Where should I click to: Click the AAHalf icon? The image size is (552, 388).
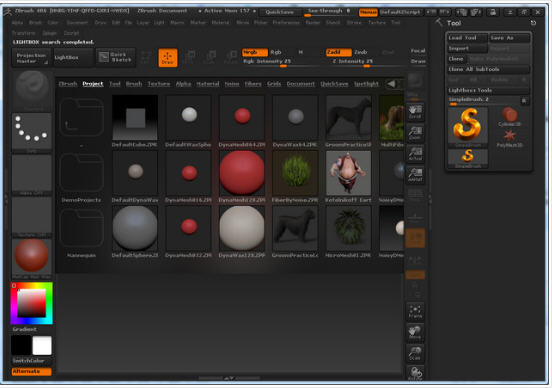click(415, 175)
